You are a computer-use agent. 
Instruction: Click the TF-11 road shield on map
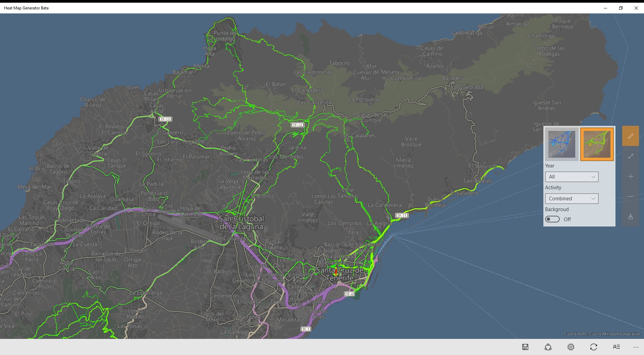[402, 215]
